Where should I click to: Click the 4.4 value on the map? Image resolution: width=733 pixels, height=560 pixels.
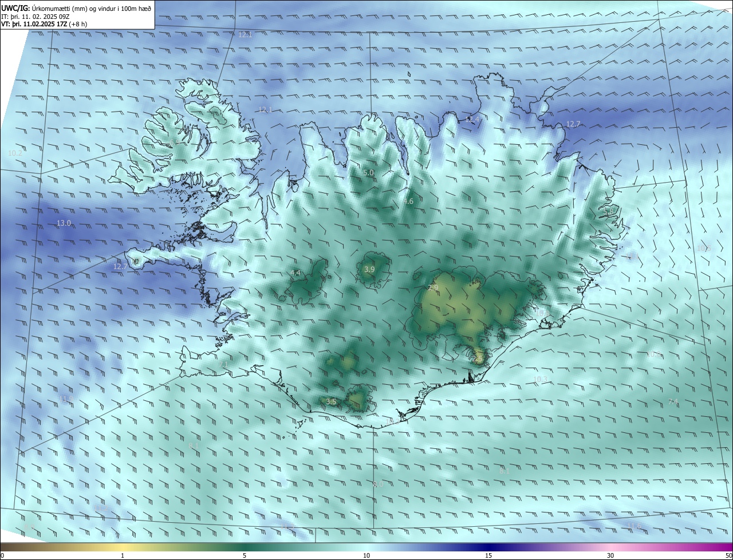pyautogui.click(x=295, y=273)
